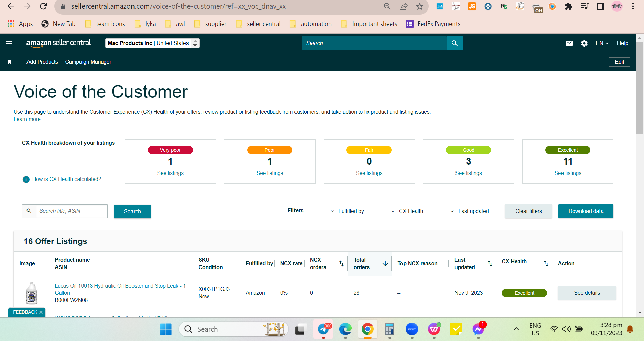Sort by Last updated arrows

(x=490, y=263)
